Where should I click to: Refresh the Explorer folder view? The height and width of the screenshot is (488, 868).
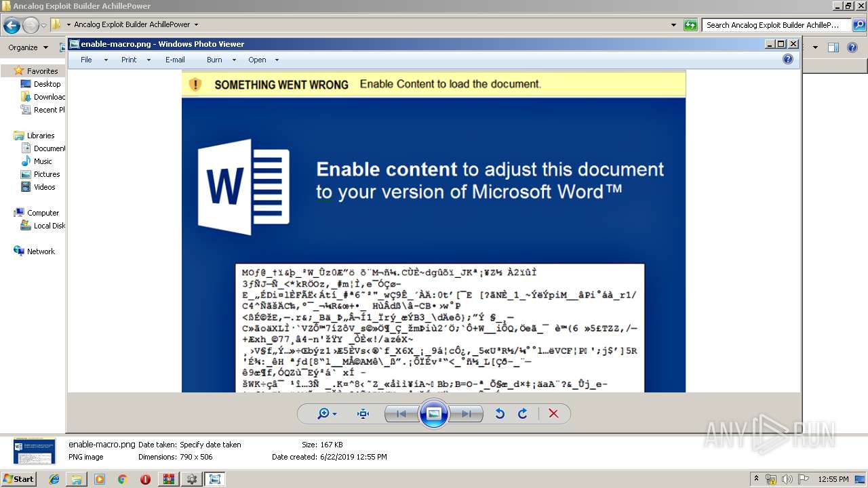pyautogui.click(x=690, y=25)
